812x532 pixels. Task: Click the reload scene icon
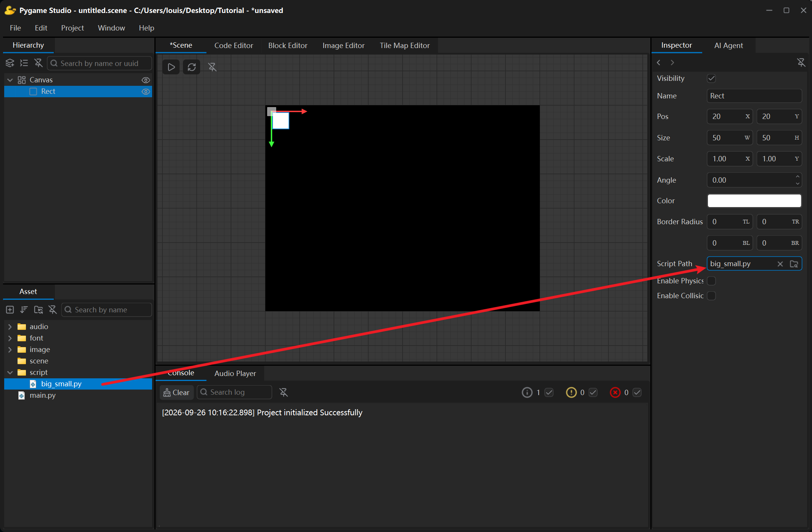tap(192, 67)
